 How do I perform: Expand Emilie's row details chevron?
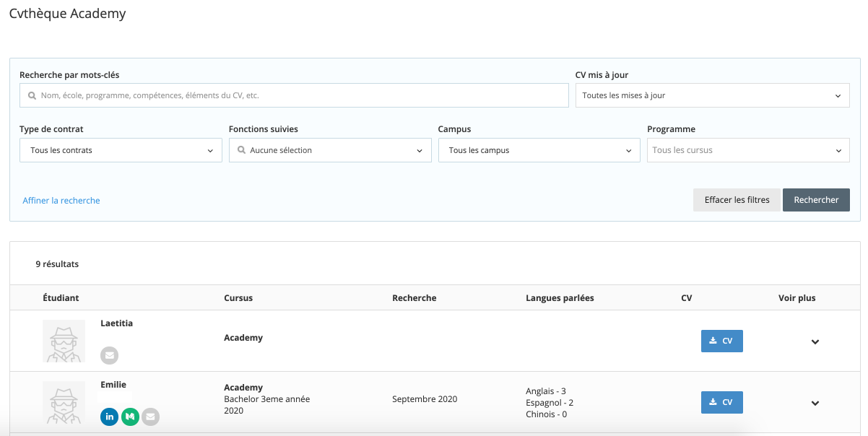815,404
